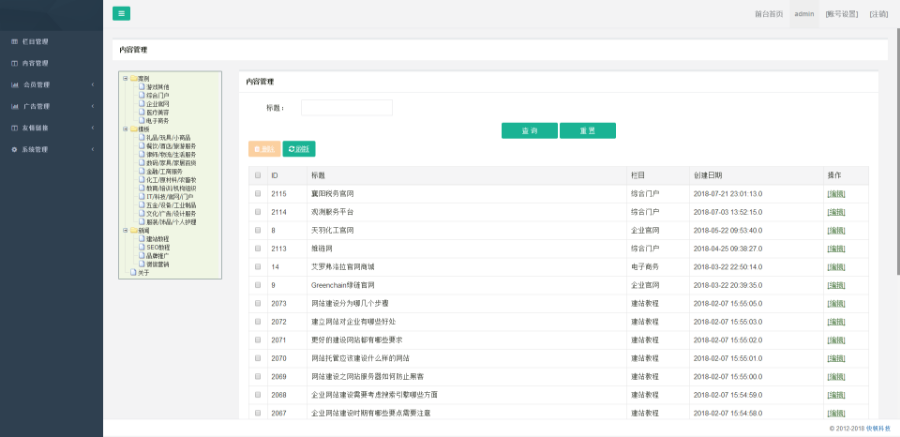Image resolution: width=900 pixels, height=437 pixels.
Task: Expand the 会员管理 sidebar submenu arrow
Action: point(93,85)
